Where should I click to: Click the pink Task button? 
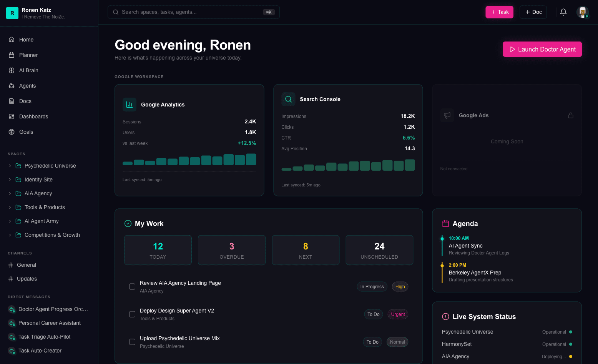pos(499,12)
